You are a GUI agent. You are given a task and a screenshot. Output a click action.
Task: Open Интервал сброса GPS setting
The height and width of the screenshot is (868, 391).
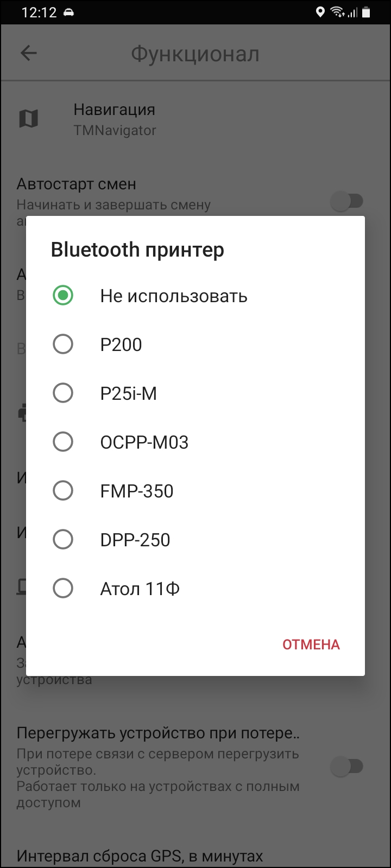[140, 856]
